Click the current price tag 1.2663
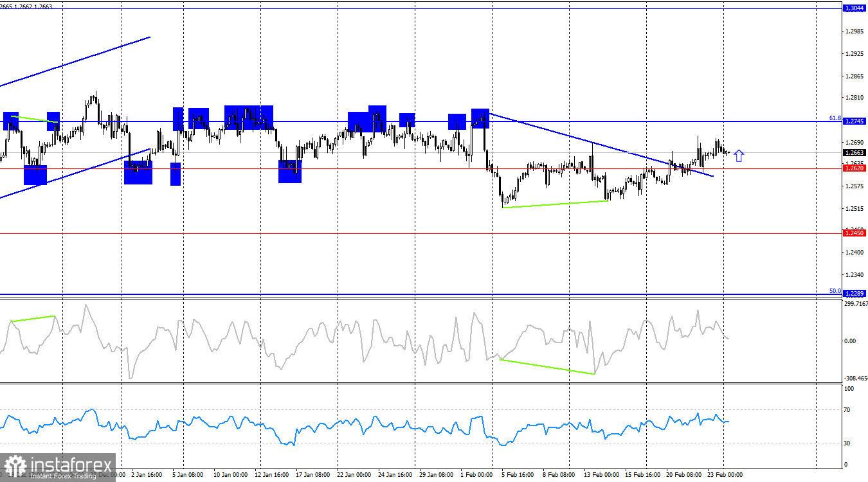 [x=854, y=152]
